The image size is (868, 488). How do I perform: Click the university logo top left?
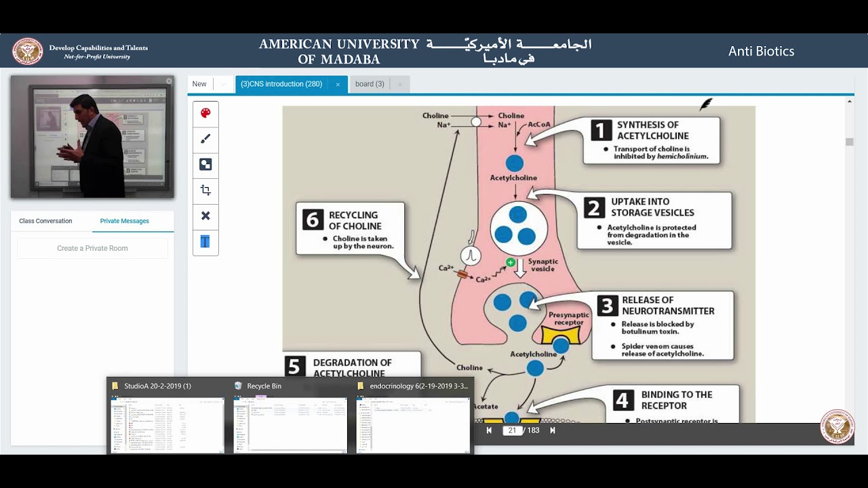(x=27, y=51)
